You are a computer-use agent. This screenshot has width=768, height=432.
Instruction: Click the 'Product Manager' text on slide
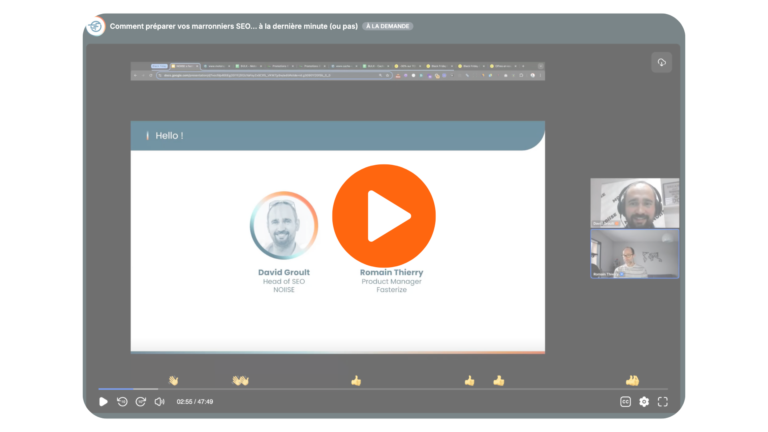(x=391, y=282)
